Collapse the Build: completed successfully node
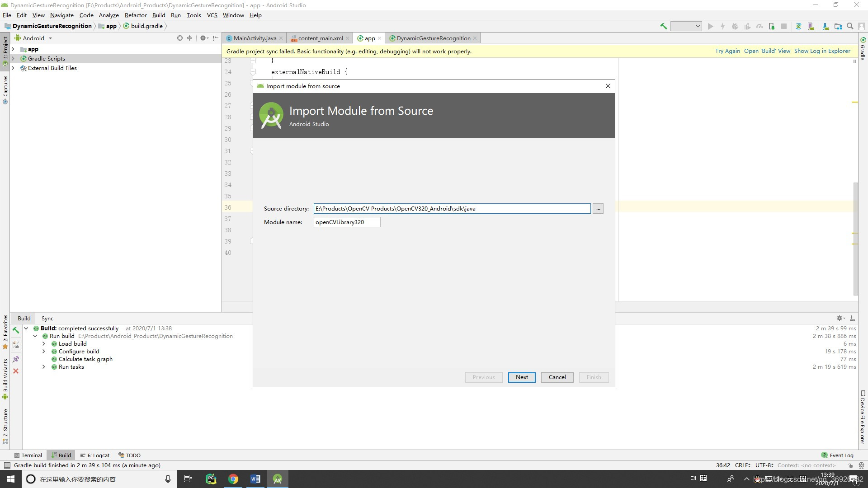 pos(26,328)
